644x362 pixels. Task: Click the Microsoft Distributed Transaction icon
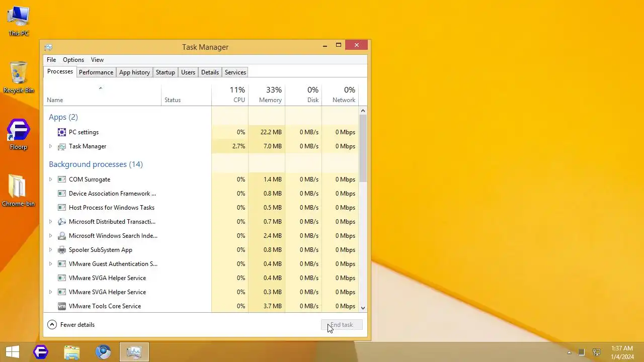click(x=62, y=222)
